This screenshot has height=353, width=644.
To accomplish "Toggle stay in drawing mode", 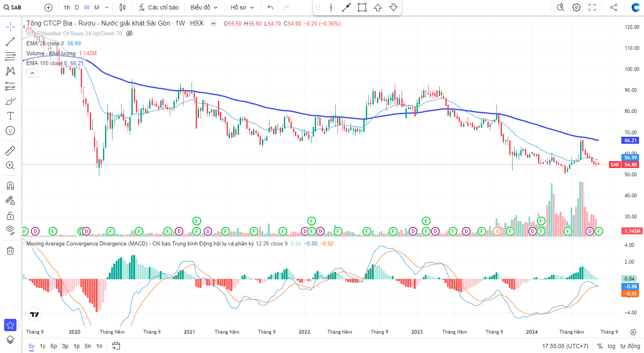I will (10, 201).
